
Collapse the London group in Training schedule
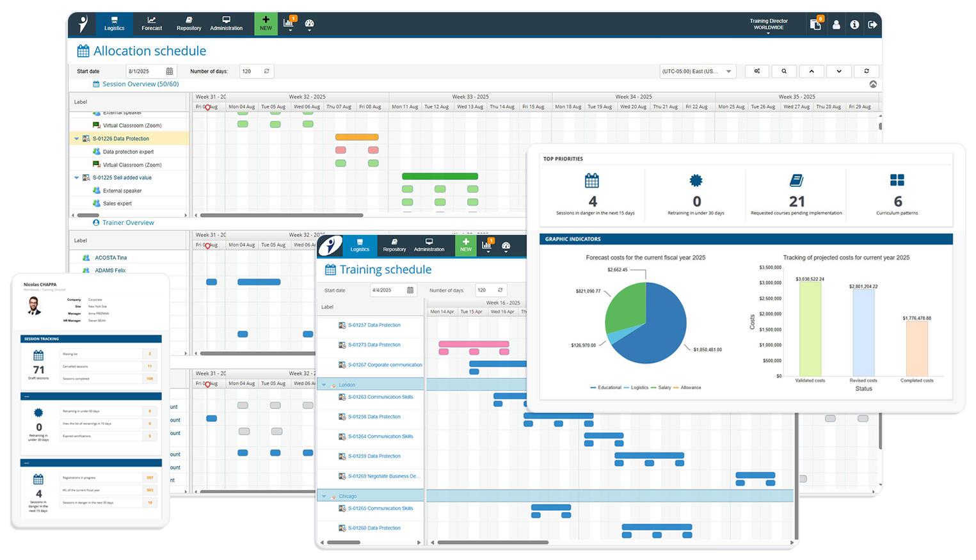click(x=324, y=385)
